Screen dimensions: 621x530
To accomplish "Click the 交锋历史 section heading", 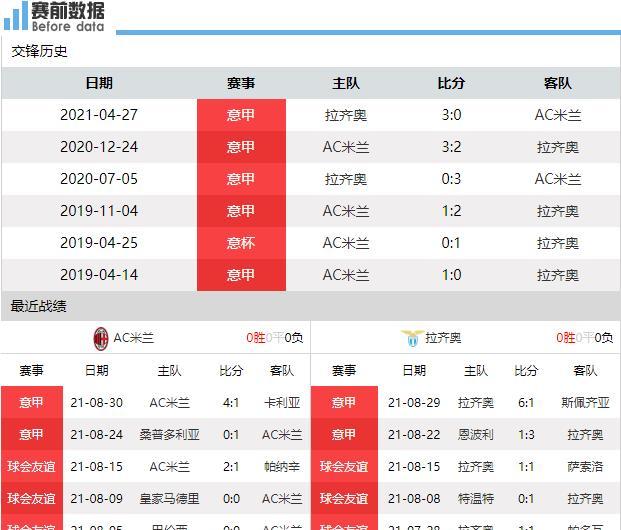I will point(39,51).
